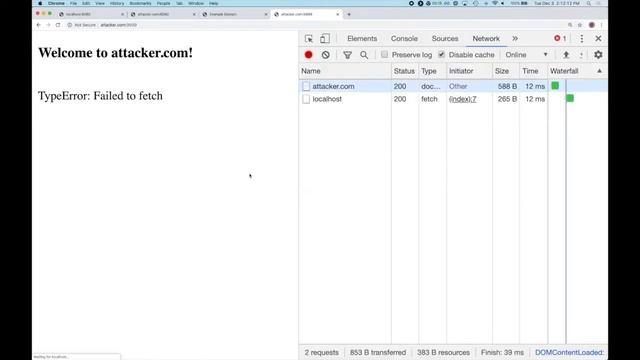This screenshot has height=360, width=640.
Task: Switch to the first localhost browser tab
Action: (x=91, y=14)
